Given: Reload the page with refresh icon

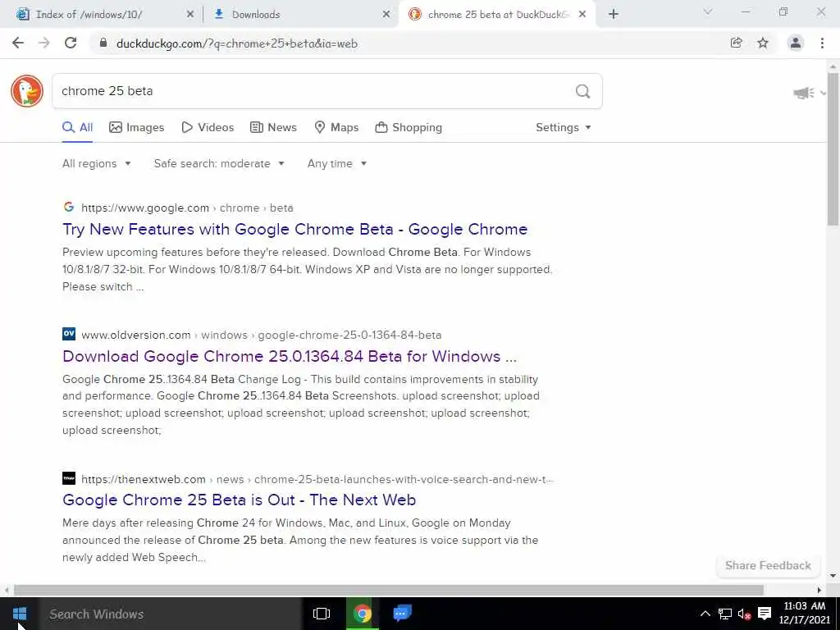Looking at the screenshot, I should tap(71, 43).
